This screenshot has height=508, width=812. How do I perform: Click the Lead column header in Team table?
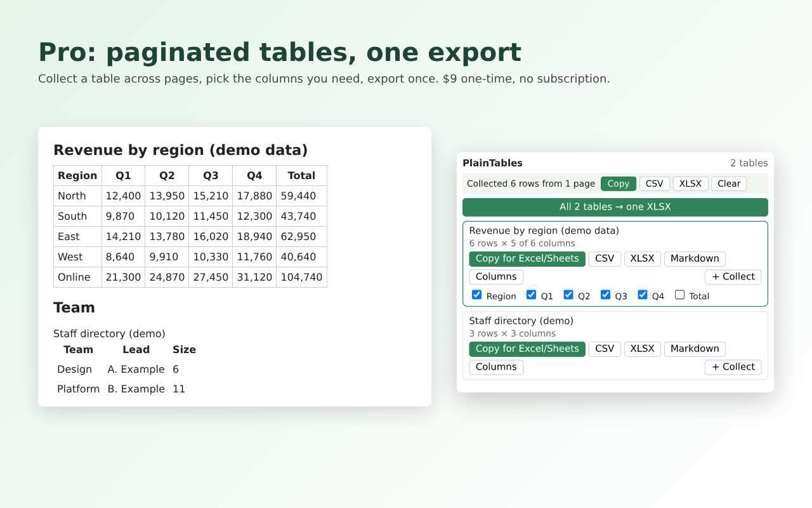[x=136, y=350]
